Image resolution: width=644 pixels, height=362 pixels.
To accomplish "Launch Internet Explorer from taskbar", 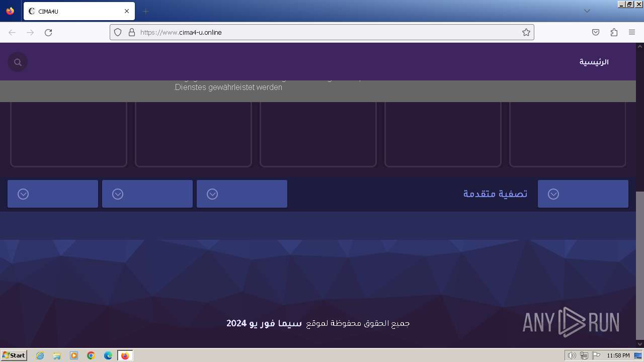I will click(x=40, y=355).
